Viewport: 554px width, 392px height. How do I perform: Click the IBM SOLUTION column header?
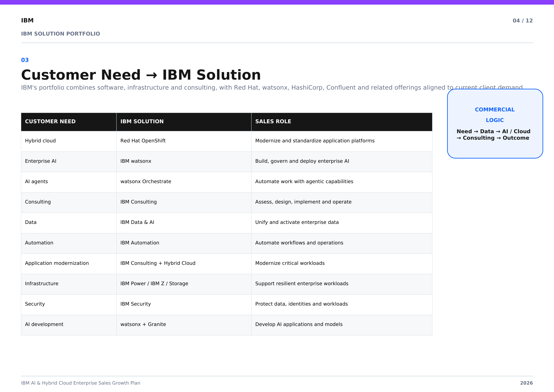point(184,122)
